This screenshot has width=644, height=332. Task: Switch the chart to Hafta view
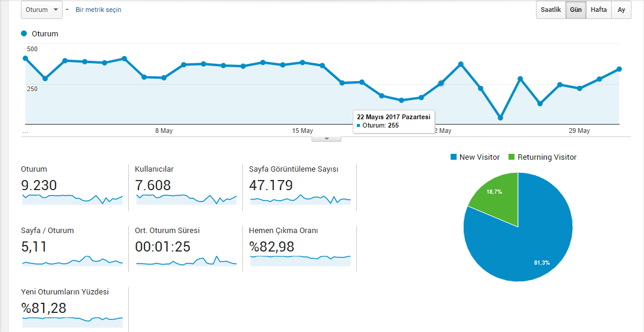599,10
